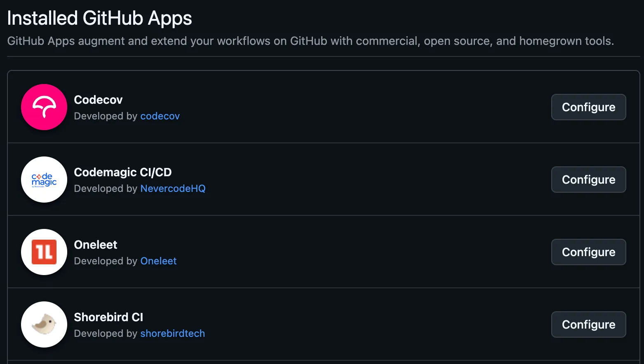Visit the NevercodeHQ developer link

[x=173, y=189]
